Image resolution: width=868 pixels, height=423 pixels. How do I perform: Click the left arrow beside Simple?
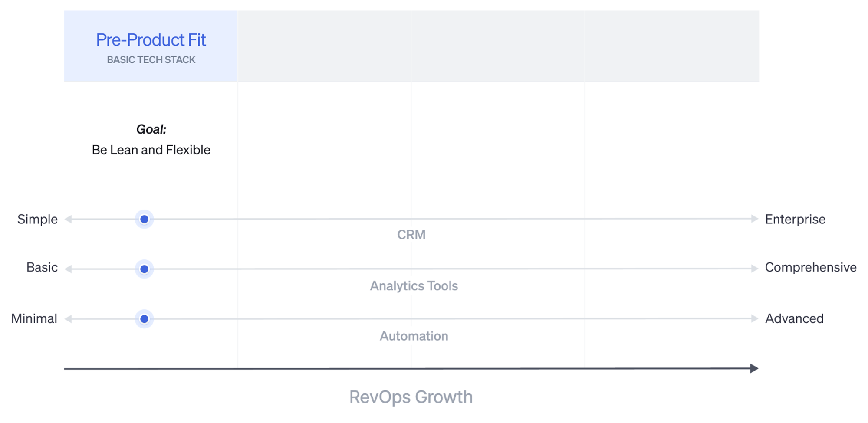point(68,219)
